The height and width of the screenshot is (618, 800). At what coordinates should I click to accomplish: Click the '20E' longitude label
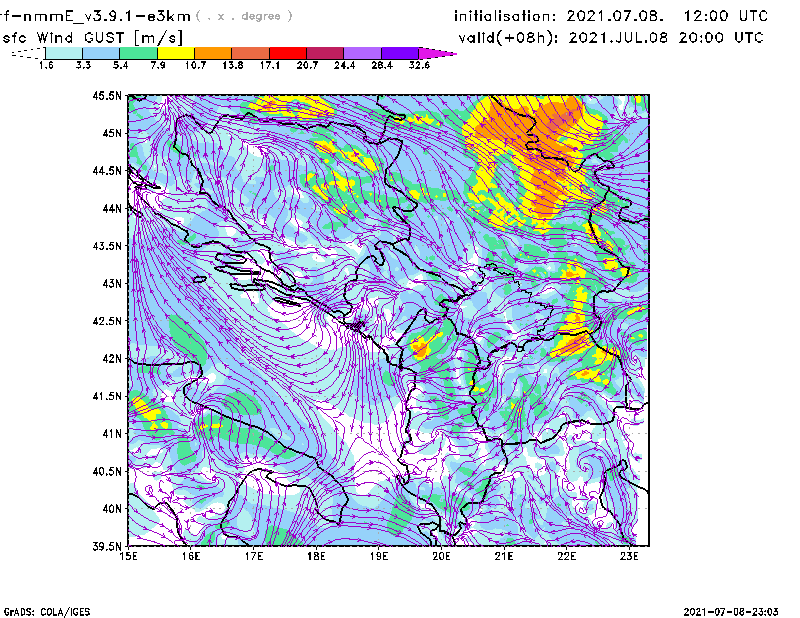pos(441,556)
